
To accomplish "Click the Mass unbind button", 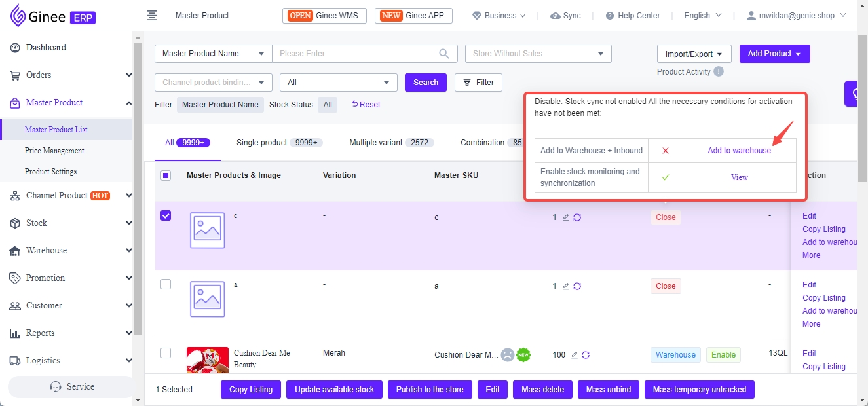I will pos(609,390).
